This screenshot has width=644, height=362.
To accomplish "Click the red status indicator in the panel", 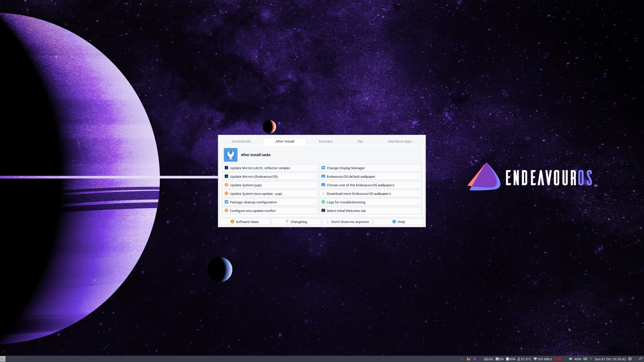I will click(x=558, y=359).
